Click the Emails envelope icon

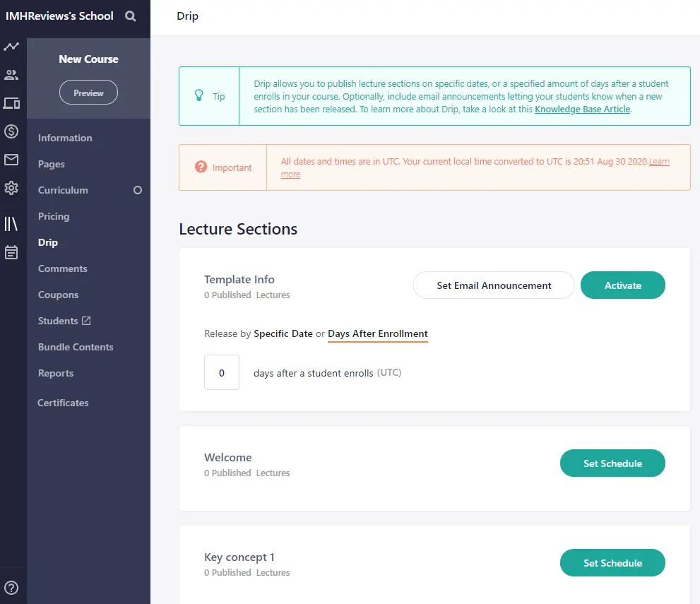coord(11,160)
